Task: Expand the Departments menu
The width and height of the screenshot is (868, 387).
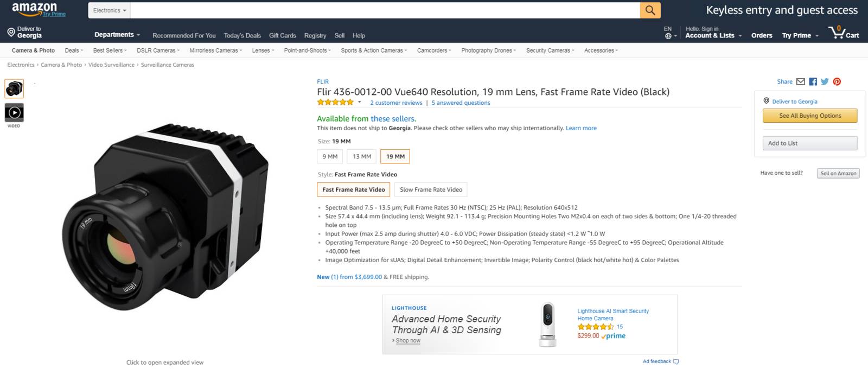Action: (x=117, y=35)
